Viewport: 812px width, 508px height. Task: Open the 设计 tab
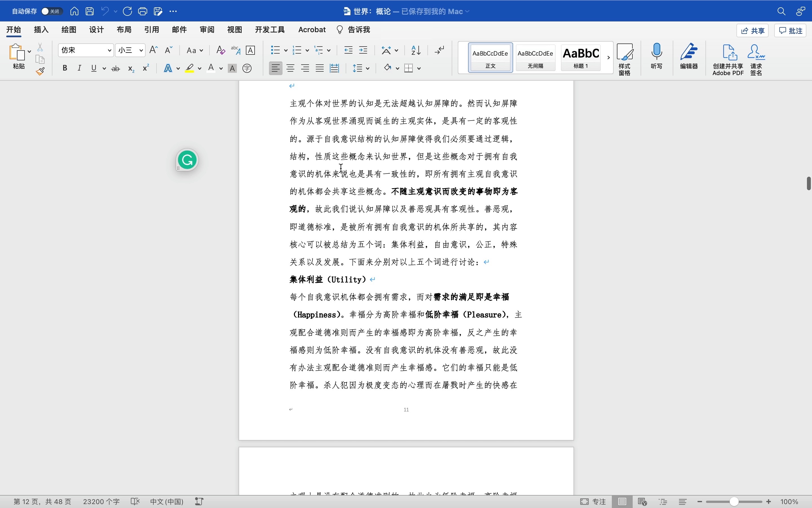pyautogui.click(x=96, y=30)
